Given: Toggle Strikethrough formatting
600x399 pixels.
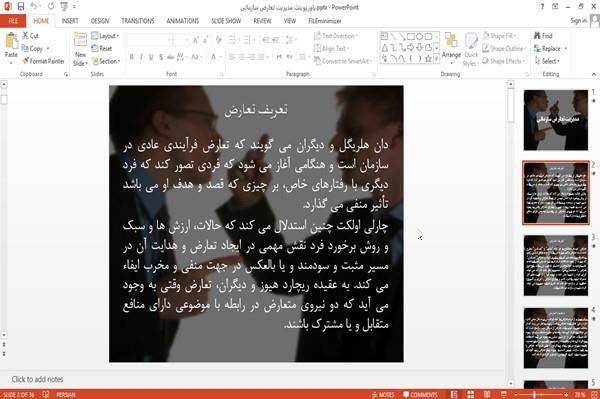Looking at the screenshot, I should pos(171,57).
